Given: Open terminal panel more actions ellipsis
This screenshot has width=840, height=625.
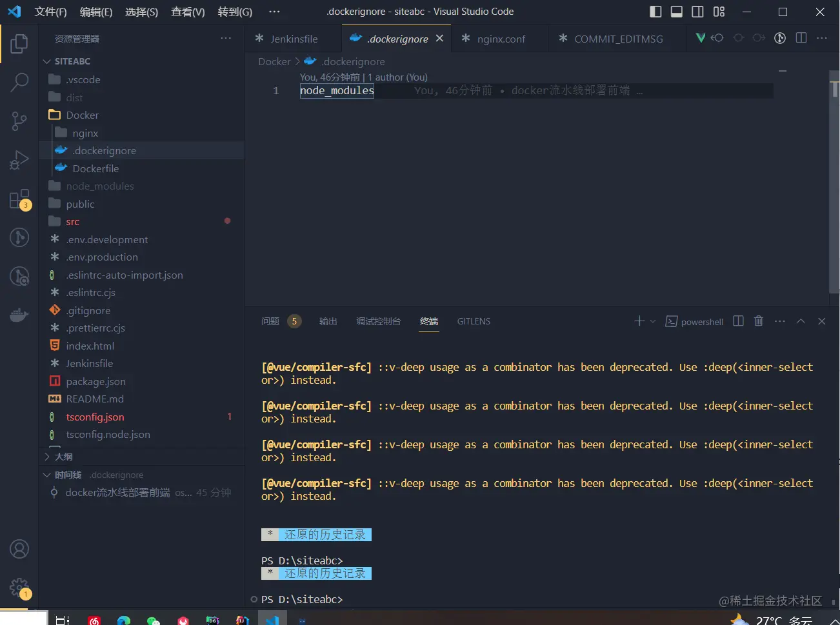Looking at the screenshot, I should pyautogui.click(x=780, y=321).
